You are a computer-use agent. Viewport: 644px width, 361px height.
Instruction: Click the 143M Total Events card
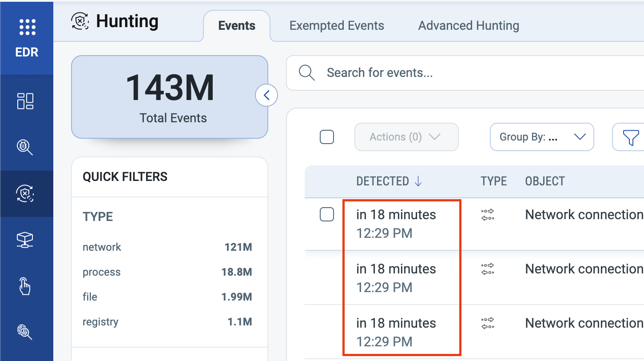[x=170, y=97]
